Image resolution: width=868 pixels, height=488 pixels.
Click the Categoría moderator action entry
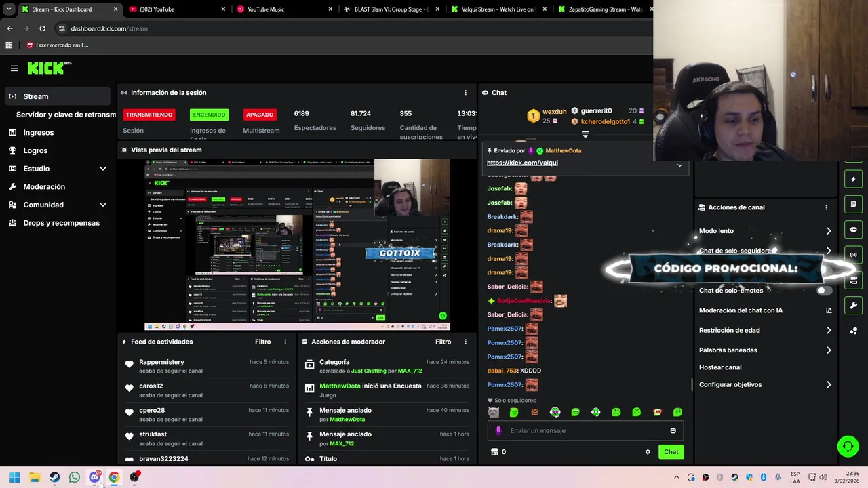coord(387,366)
